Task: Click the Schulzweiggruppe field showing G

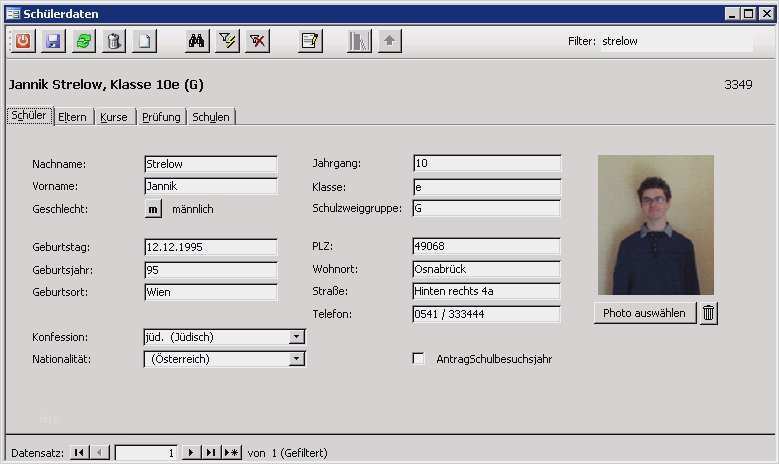Action: click(487, 208)
